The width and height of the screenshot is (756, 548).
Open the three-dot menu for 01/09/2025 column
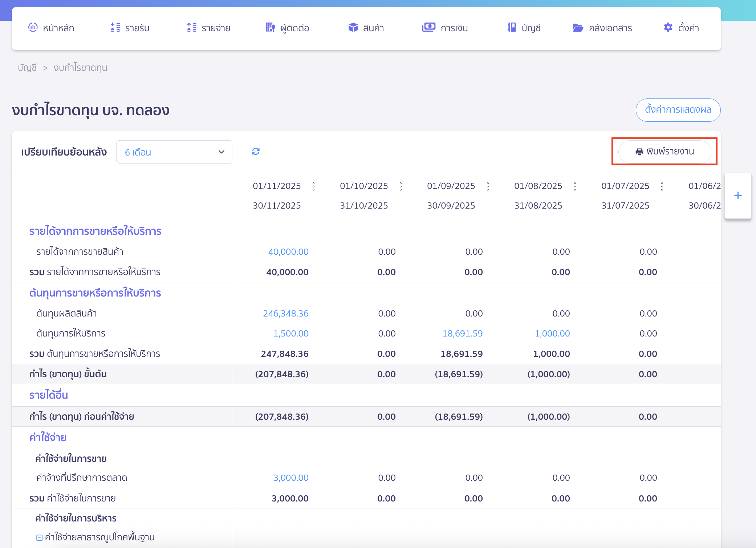tap(488, 186)
